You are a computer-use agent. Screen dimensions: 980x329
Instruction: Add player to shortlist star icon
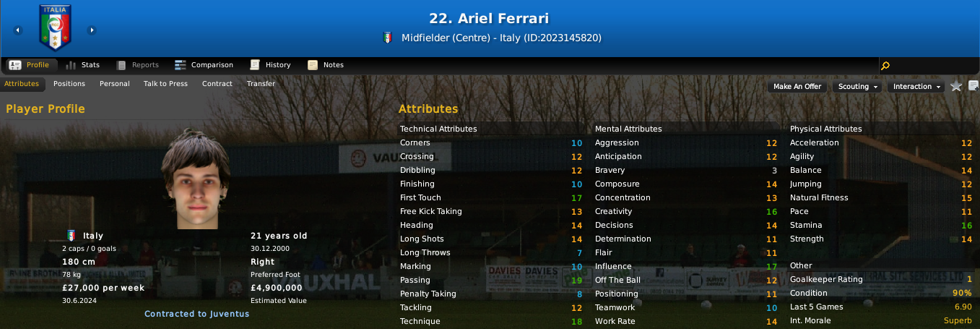[956, 86]
